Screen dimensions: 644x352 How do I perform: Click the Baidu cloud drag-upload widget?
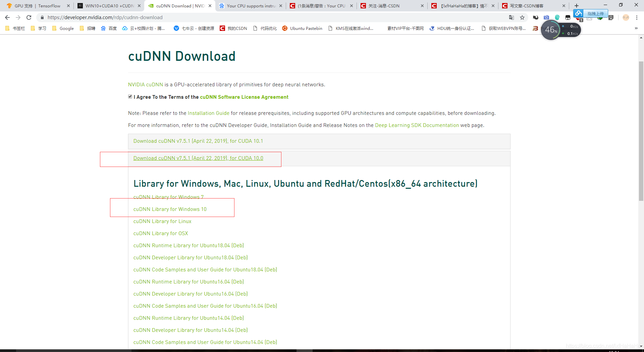(590, 13)
